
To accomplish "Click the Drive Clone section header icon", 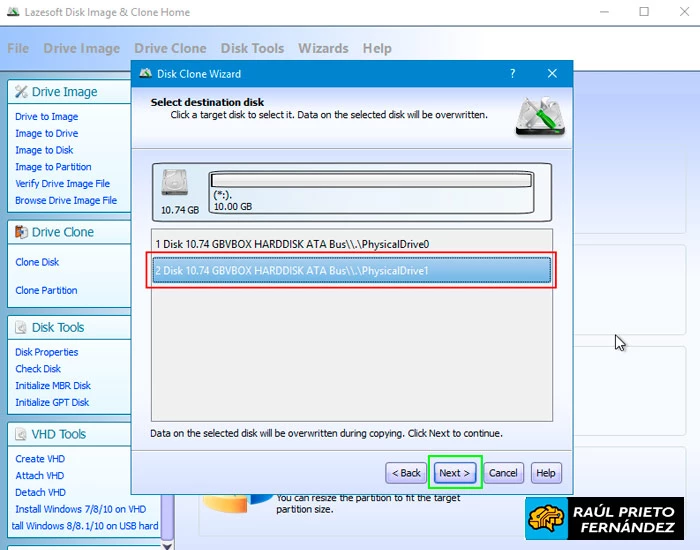I will point(21,232).
